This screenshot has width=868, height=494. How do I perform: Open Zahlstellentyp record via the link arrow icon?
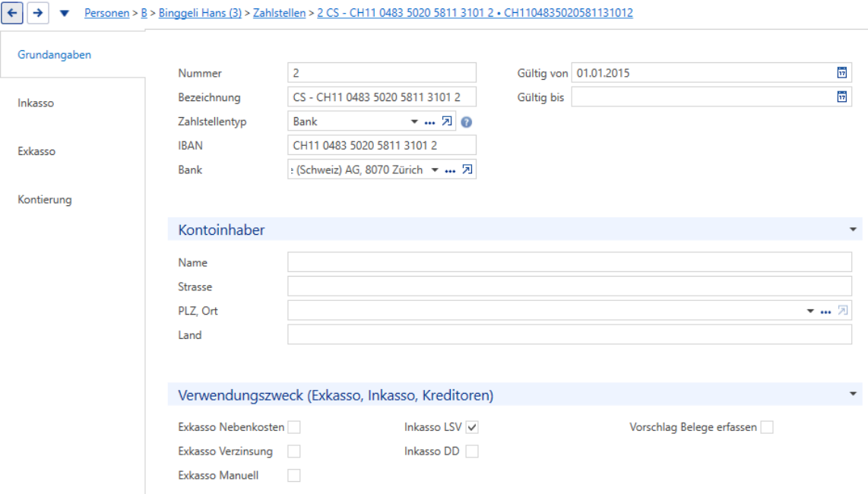pyautogui.click(x=447, y=122)
